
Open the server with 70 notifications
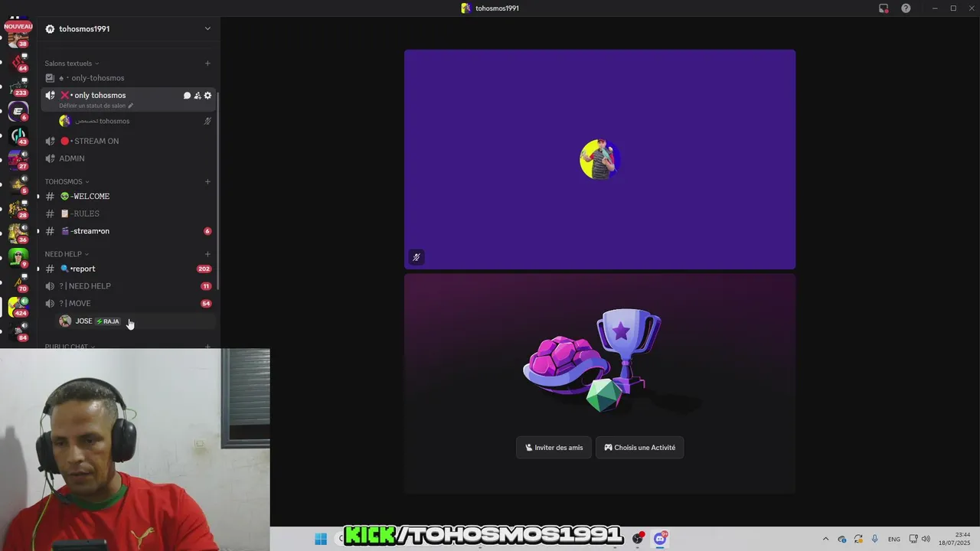(18, 283)
